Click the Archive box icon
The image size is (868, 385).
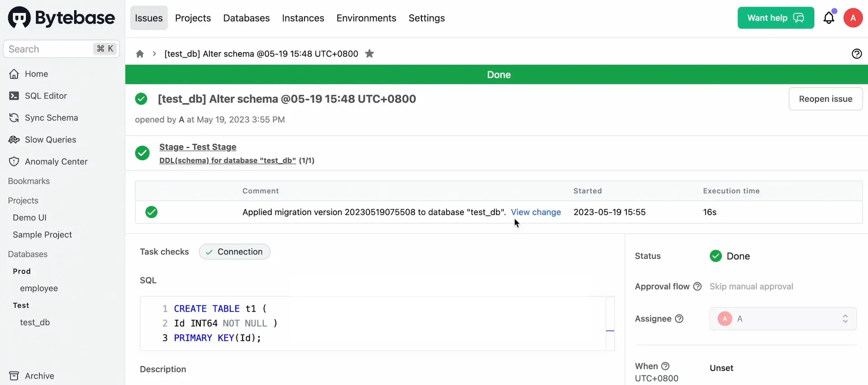pyautogui.click(x=14, y=376)
